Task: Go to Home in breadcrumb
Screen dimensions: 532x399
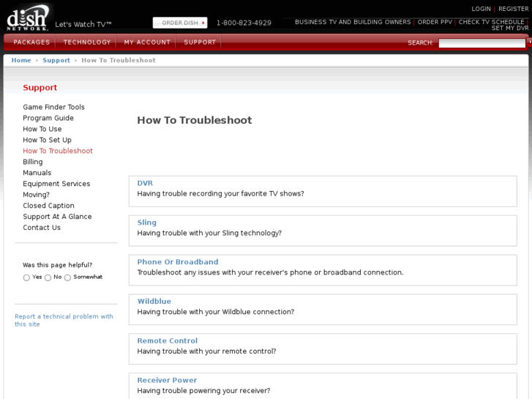Action: click(x=21, y=60)
